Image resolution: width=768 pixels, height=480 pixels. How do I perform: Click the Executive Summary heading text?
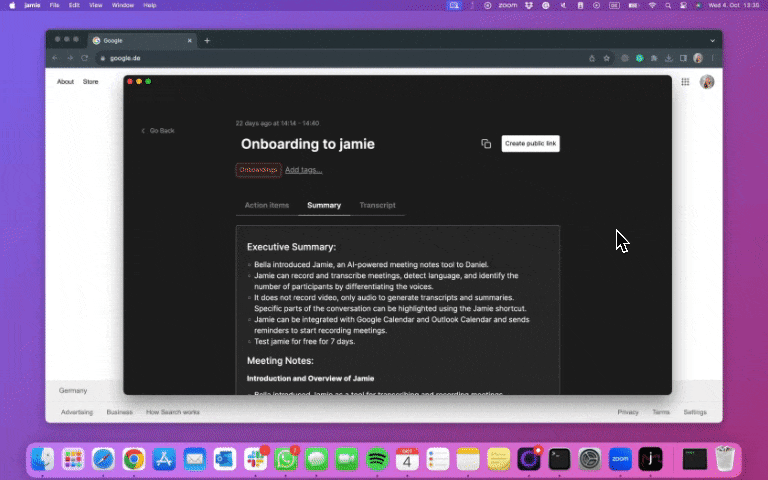(x=291, y=247)
